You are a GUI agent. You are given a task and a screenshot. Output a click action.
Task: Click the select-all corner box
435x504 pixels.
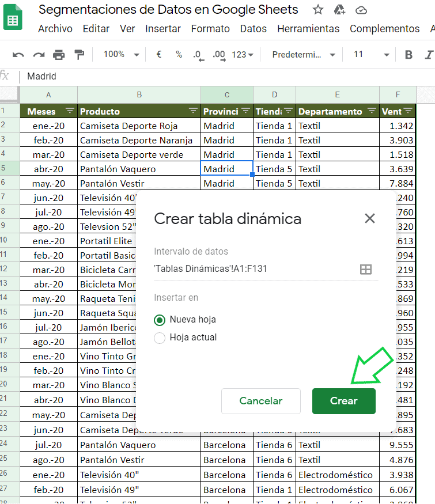(10, 95)
